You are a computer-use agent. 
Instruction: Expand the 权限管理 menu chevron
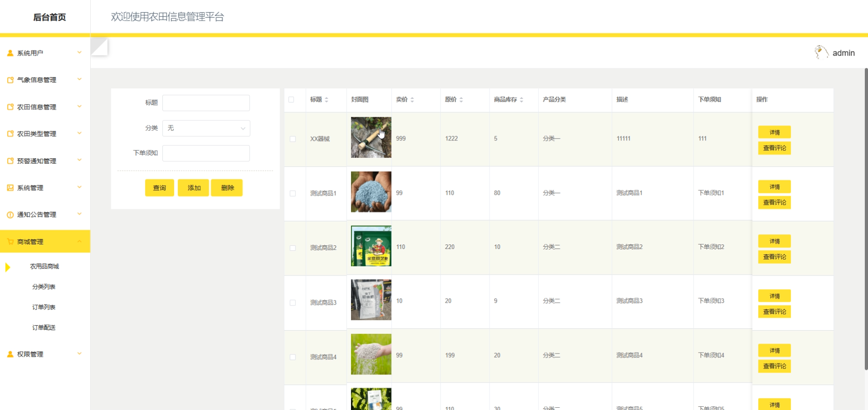coord(79,353)
